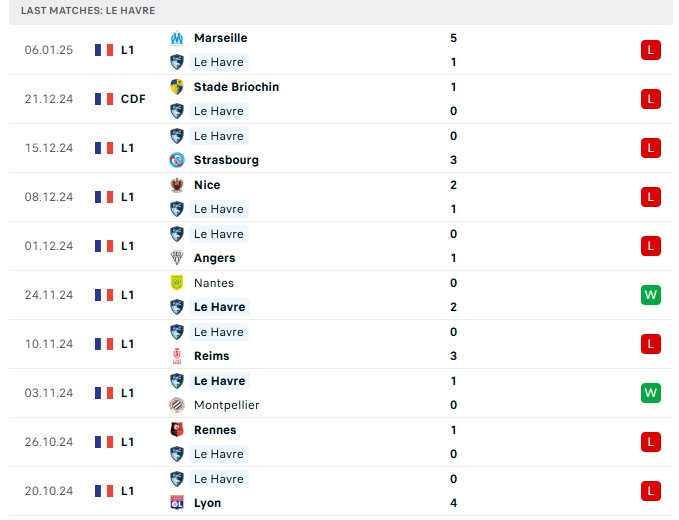Click the France flag beside CDF
The image size is (679, 520).
pos(104,99)
